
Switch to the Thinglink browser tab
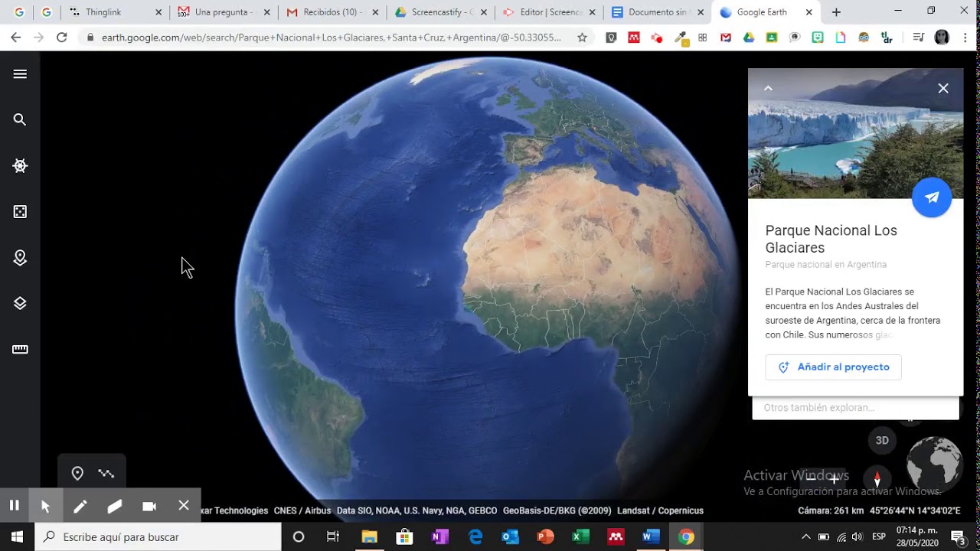[x=116, y=12]
